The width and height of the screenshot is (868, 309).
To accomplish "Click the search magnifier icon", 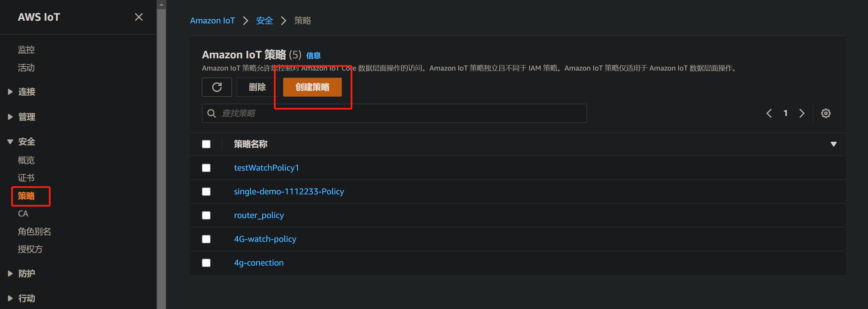I will [211, 113].
